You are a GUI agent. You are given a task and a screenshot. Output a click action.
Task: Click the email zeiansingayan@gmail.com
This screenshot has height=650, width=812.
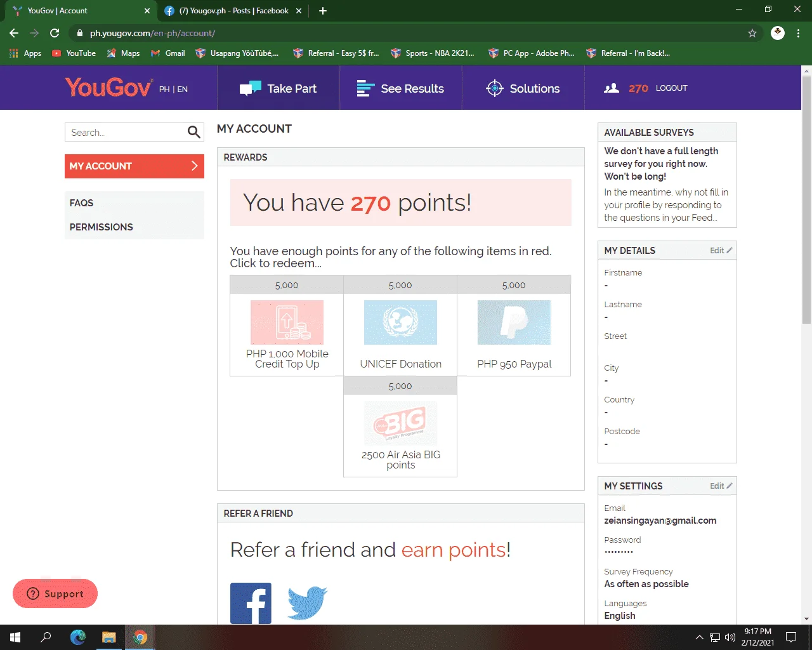(660, 521)
